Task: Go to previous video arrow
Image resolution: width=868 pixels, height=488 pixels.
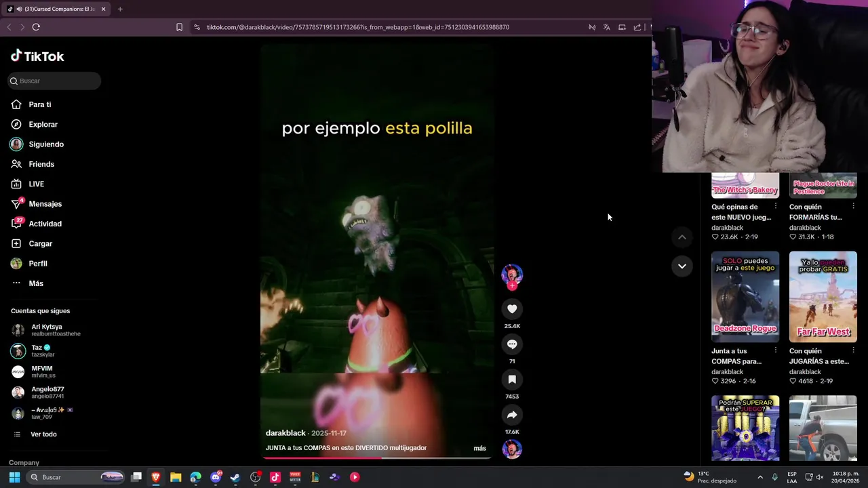Action: (x=682, y=237)
